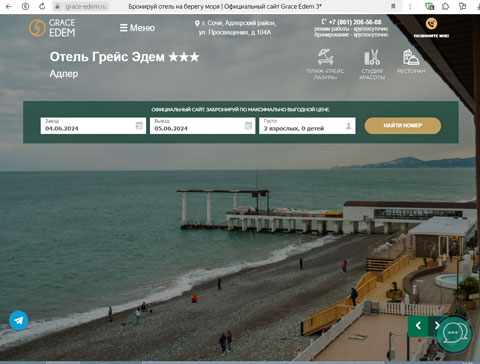Open the browser extensions puzzle icon
Image resolution: width=480 pixels, height=364 pixels.
[446, 6]
